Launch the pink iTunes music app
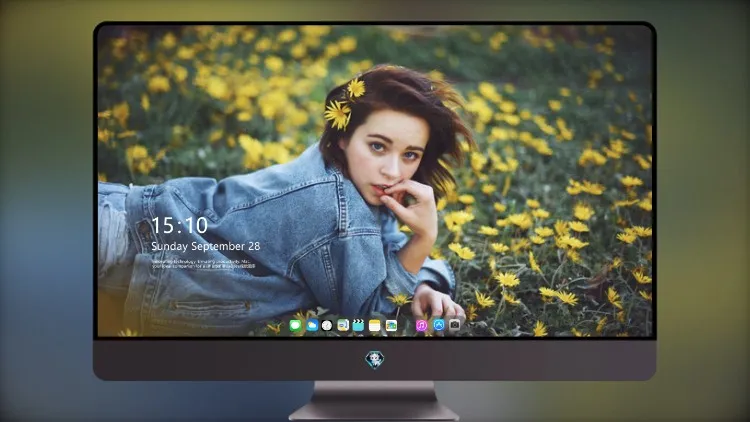 coord(421,326)
